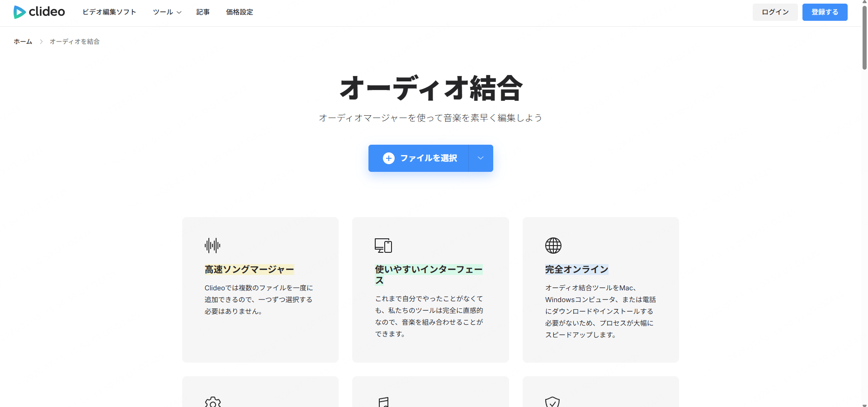Click the shield security icon card
868x407 pixels.
[552, 402]
